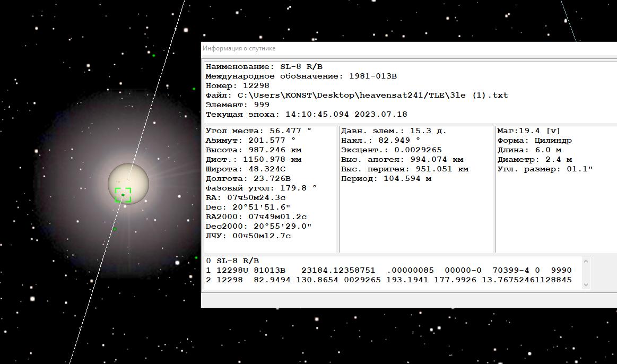
Task: Click the 'Элемент: 999' line
Action: pos(237,105)
